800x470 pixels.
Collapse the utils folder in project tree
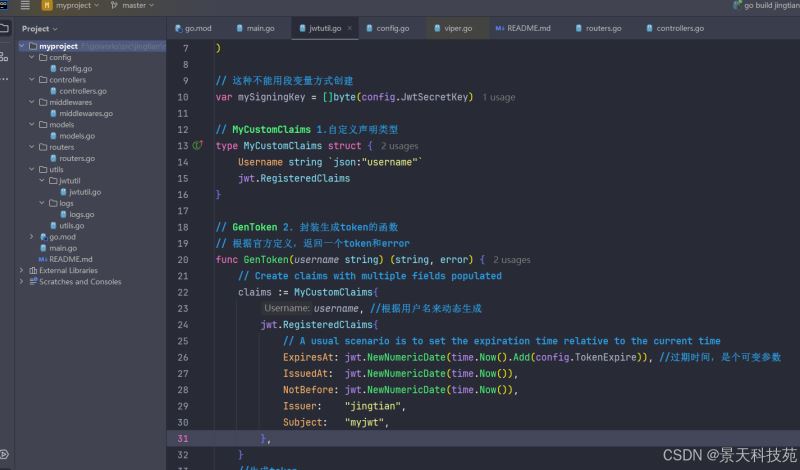click(33, 169)
